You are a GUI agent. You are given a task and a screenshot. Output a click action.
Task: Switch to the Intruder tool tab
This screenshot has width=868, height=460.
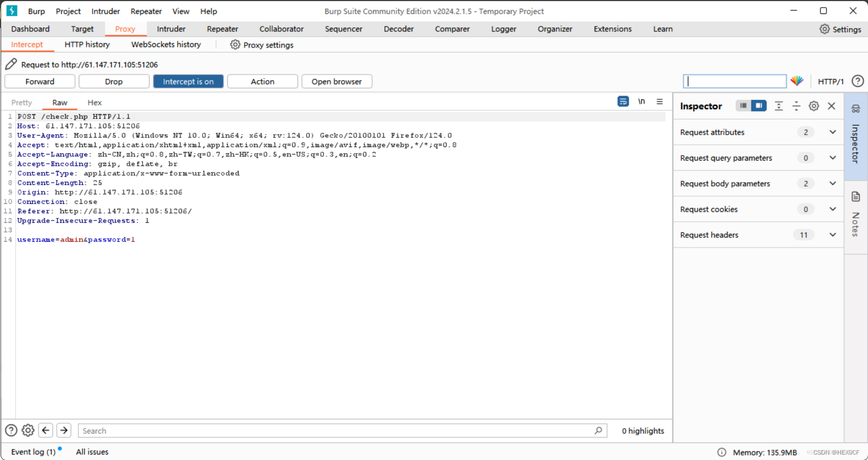pos(171,29)
